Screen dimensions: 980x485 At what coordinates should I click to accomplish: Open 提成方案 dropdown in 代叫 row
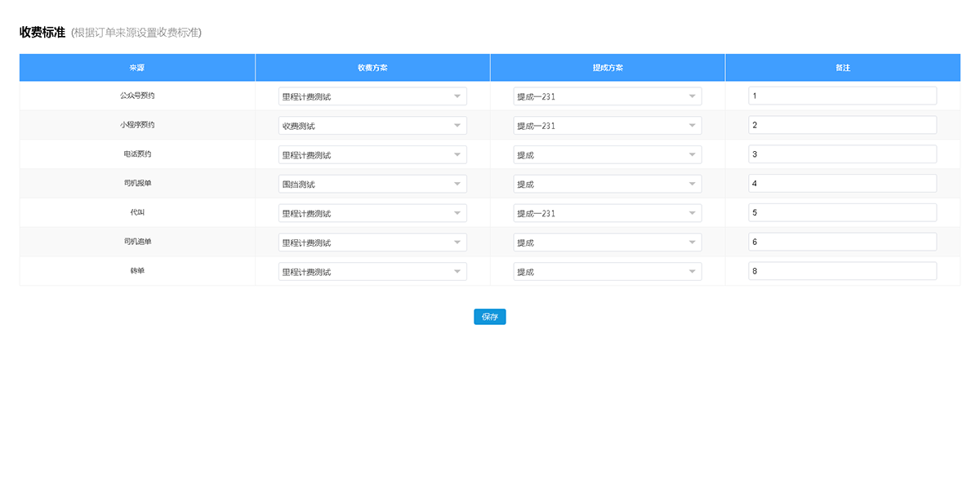(x=607, y=213)
